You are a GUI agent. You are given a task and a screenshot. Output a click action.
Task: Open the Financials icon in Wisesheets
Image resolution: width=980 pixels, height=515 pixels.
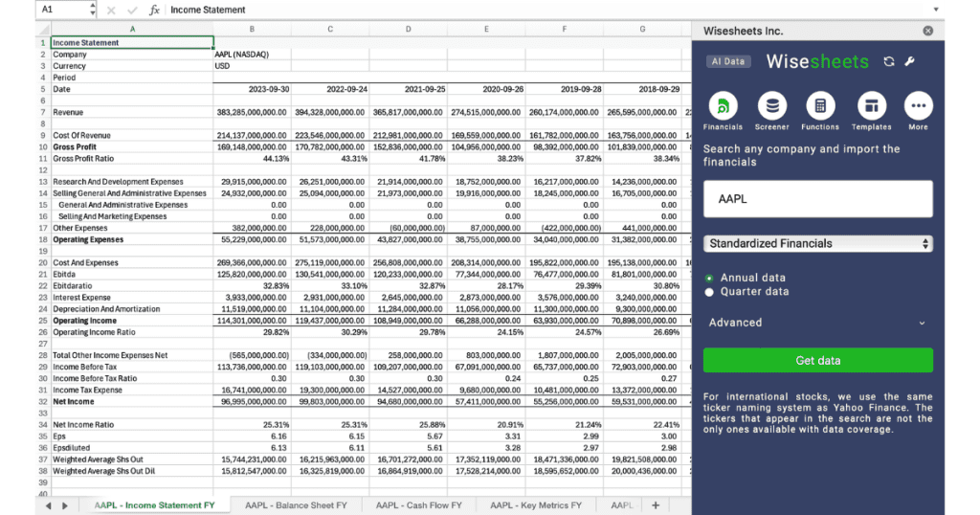[x=723, y=105]
